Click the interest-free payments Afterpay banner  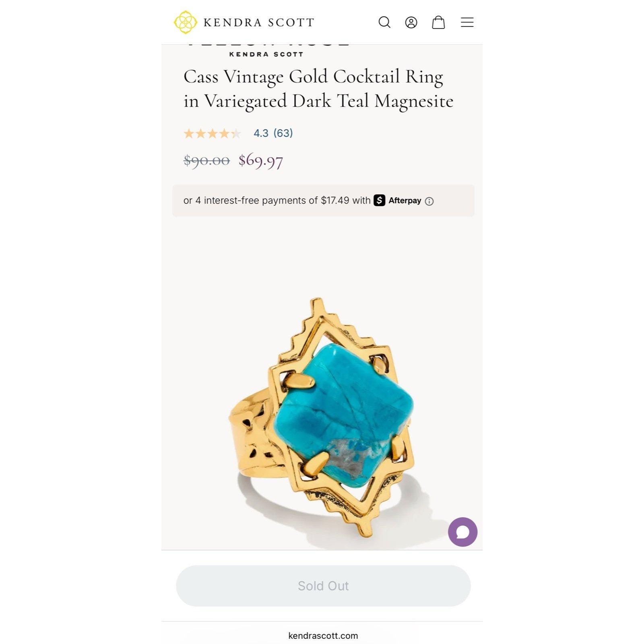323,200
